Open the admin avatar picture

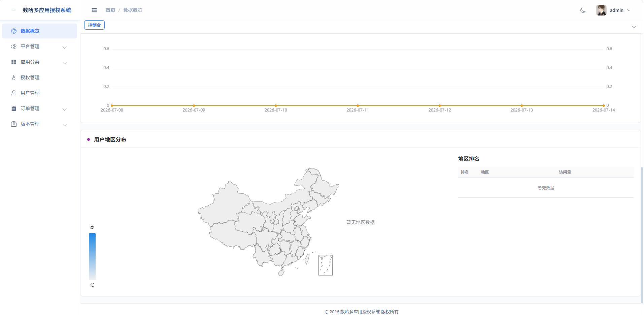tap(601, 10)
